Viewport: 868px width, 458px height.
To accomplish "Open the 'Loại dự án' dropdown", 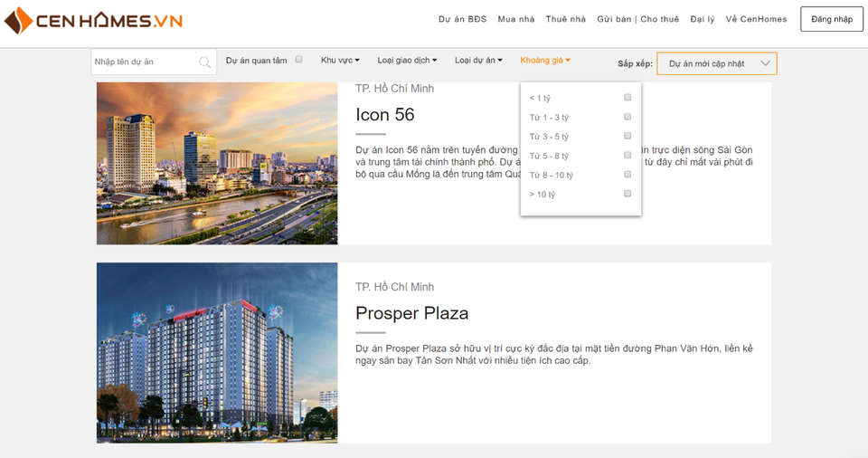I will (478, 60).
